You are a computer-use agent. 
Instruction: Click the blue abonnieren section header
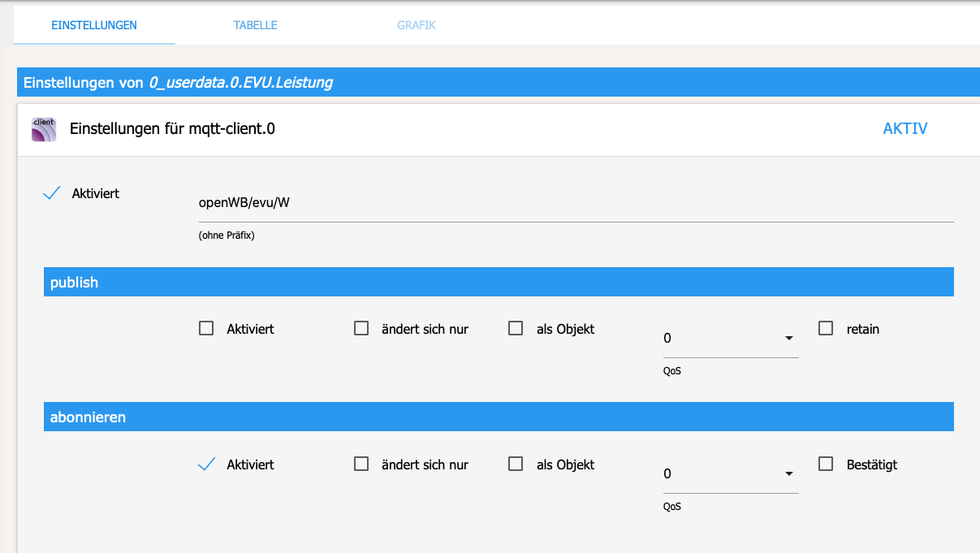pos(499,417)
